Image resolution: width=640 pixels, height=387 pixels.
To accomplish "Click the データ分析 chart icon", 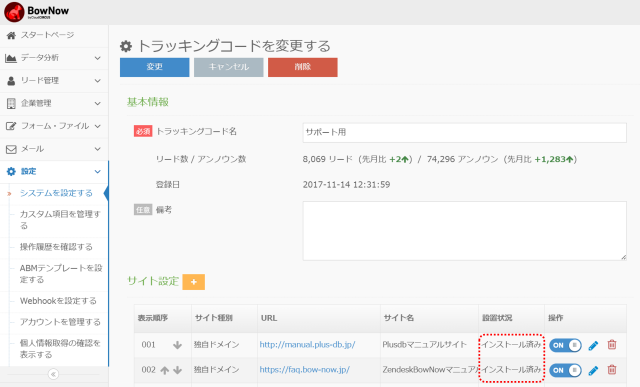I will [x=11, y=58].
